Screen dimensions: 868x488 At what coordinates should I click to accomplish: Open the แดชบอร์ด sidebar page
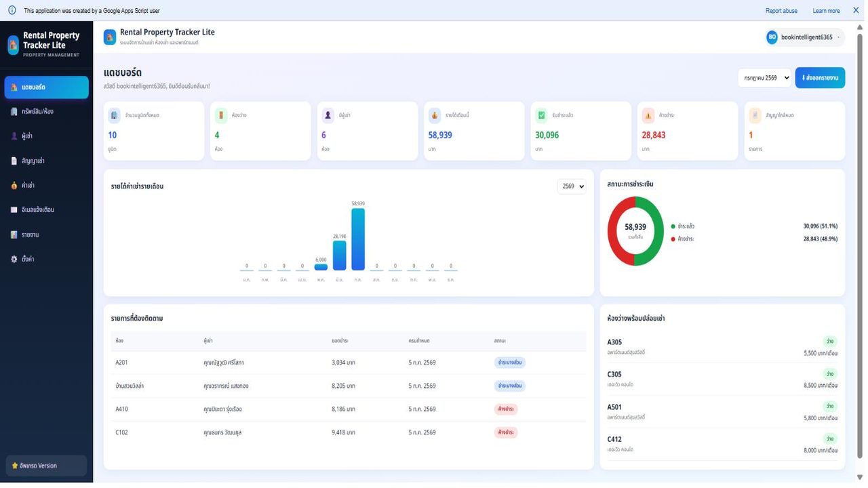pyautogui.click(x=46, y=87)
